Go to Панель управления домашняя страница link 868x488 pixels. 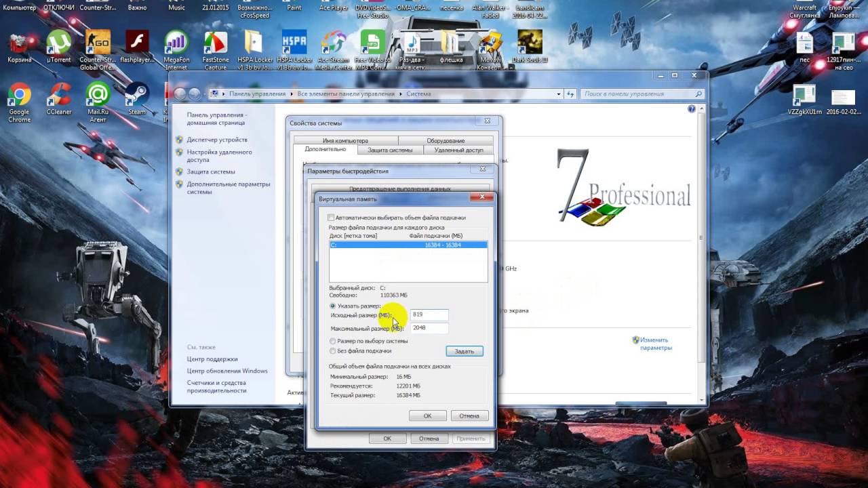coord(217,119)
